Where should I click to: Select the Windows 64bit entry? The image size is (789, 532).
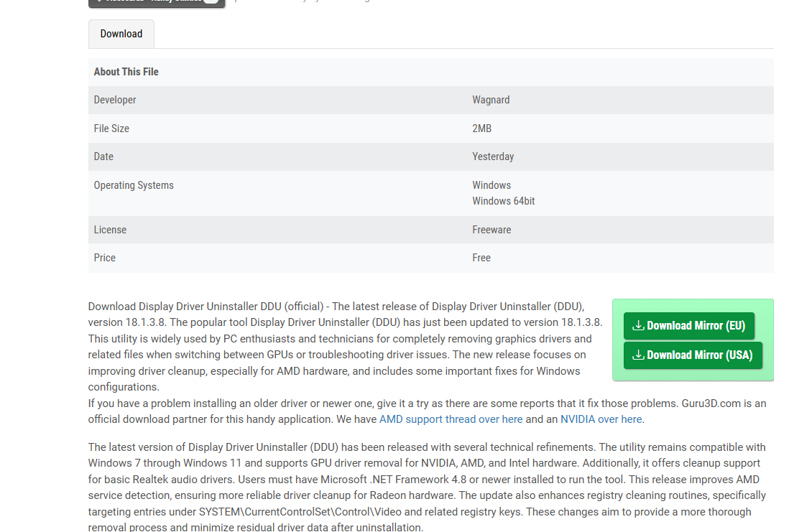503,201
